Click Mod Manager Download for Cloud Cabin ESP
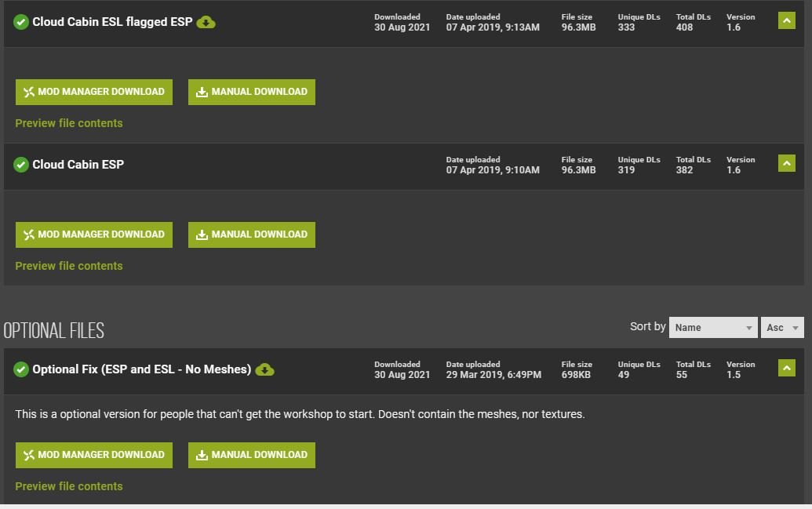The height and width of the screenshot is (509, 812). [x=94, y=235]
